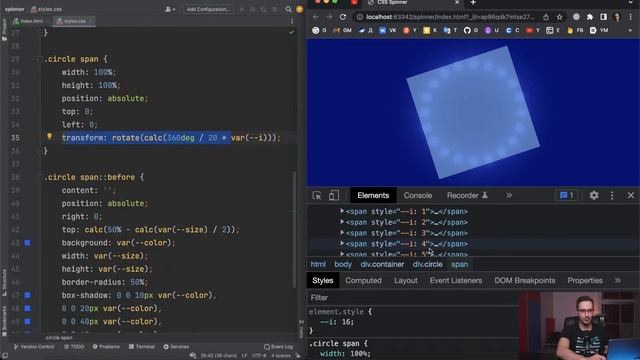
Task: Click the browser forward arrow
Action: click(329, 17)
